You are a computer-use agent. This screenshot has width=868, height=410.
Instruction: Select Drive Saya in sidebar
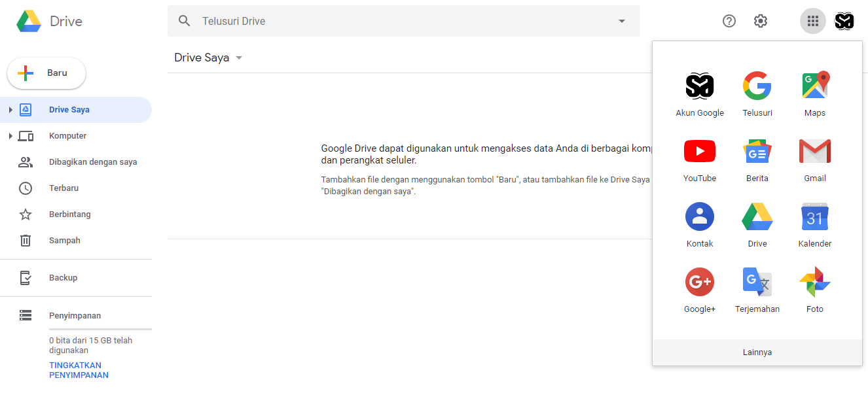point(76,110)
